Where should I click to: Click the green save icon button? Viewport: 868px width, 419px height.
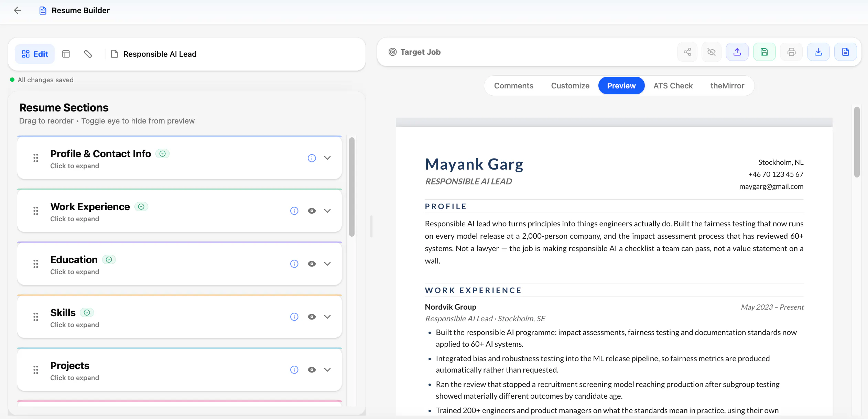pyautogui.click(x=764, y=52)
